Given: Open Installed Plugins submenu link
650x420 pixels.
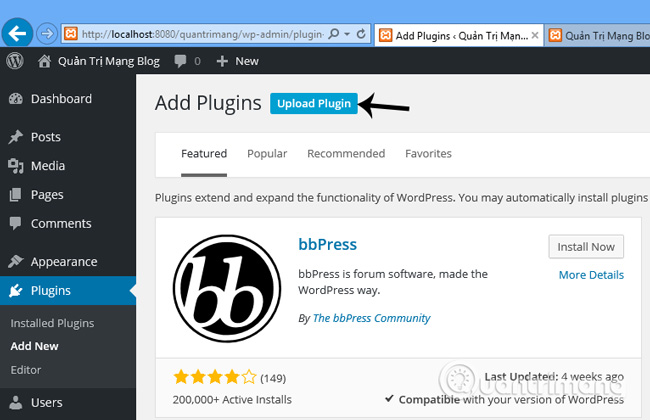Looking at the screenshot, I should [x=52, y=323].
